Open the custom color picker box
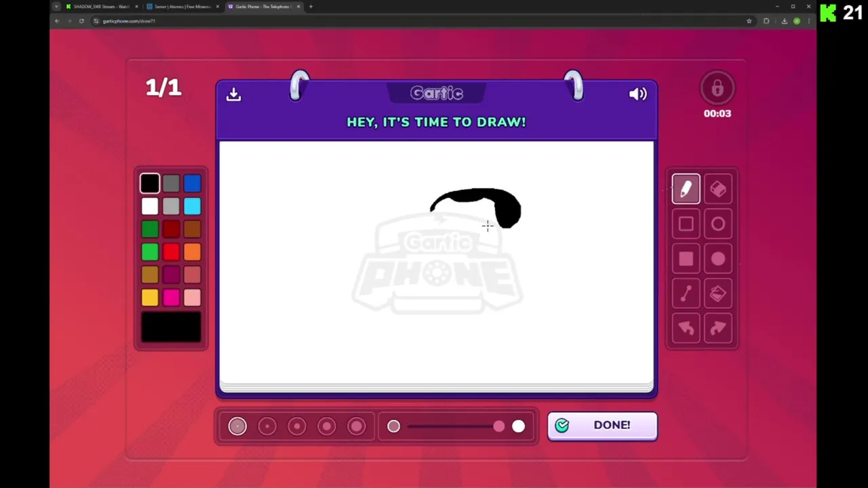This screenshot has width=868, height=488. [x=171, y=327]
